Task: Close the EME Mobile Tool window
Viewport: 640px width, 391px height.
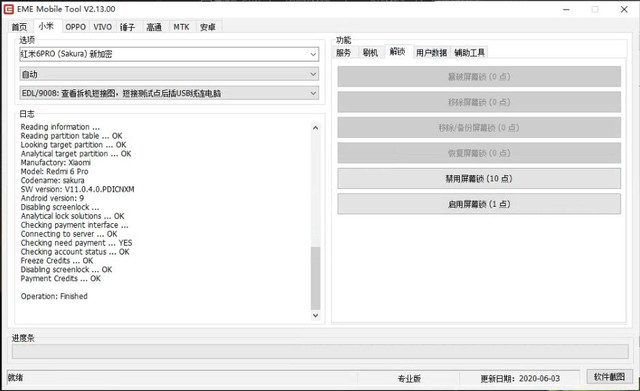Action: pos(624,9)
